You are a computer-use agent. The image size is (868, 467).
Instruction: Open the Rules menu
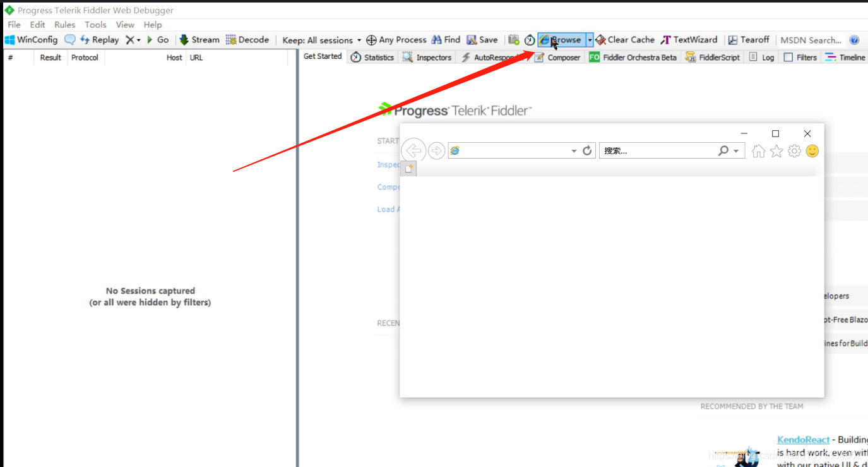[65, 25]
